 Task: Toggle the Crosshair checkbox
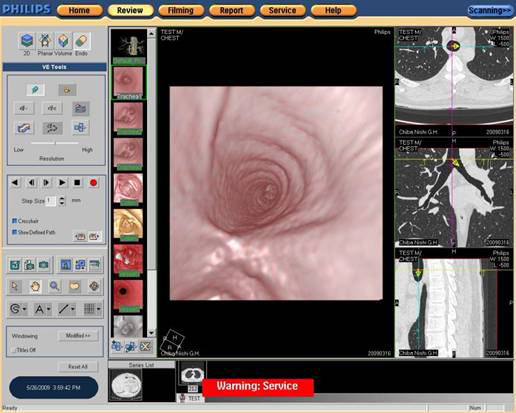pos(14,221)
